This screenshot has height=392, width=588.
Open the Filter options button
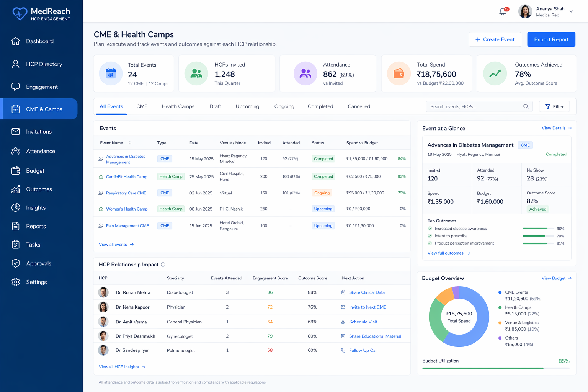(554, 107)
